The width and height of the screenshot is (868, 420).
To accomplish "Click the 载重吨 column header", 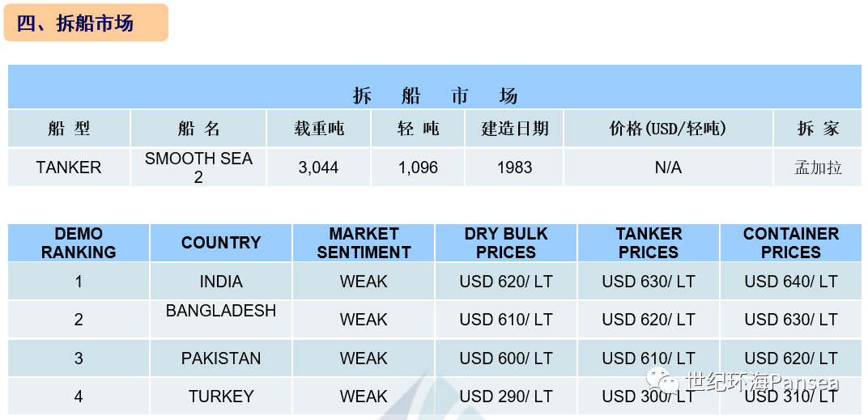I will click(x=319, y=129).
